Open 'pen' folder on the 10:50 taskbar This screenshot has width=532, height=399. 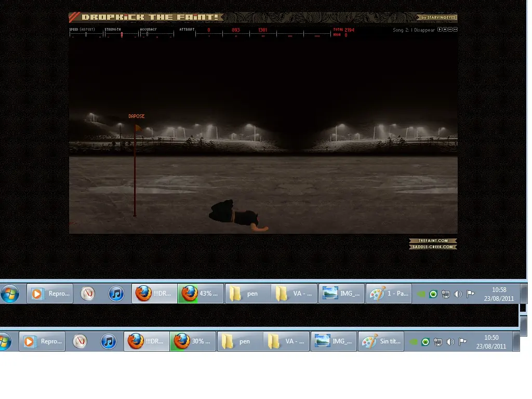241,341
